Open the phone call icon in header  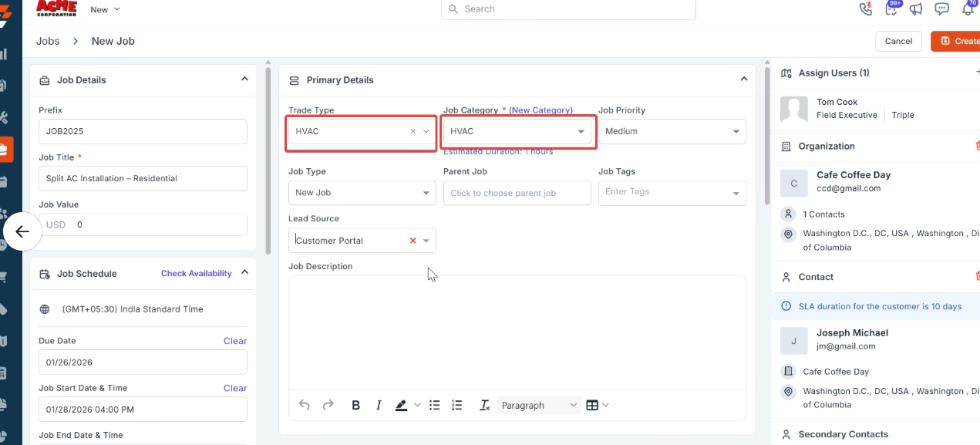865,9
